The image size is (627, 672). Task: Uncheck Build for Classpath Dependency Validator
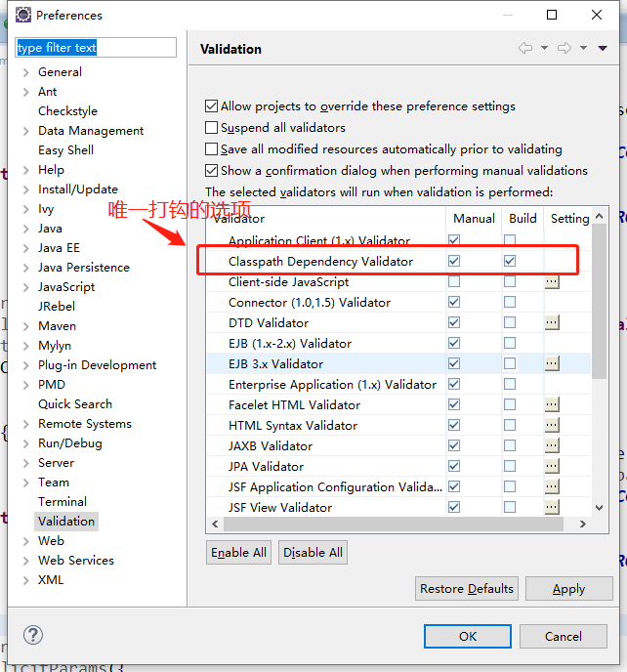510,261
